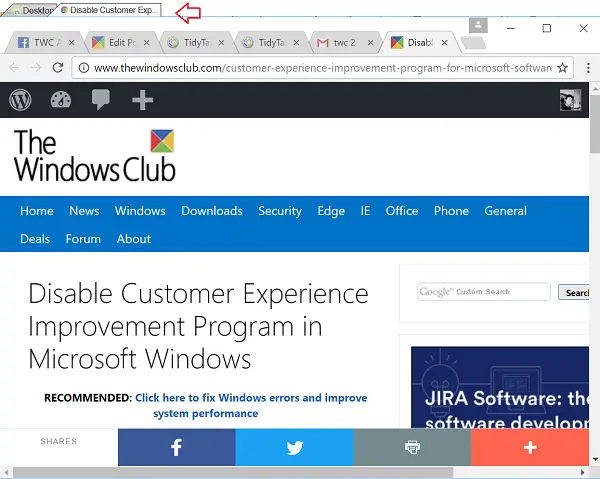Viewport: 600px width, 479px height.
Task: Click the scroll right arrow at bottom
Action: 583,472
